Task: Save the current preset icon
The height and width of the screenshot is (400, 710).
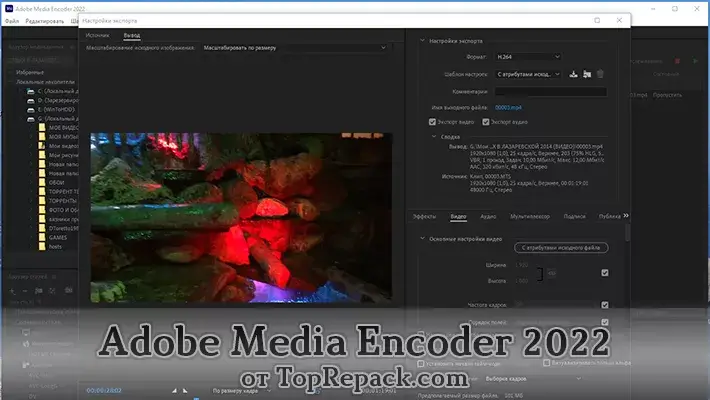Action: (x=573, y=74)
